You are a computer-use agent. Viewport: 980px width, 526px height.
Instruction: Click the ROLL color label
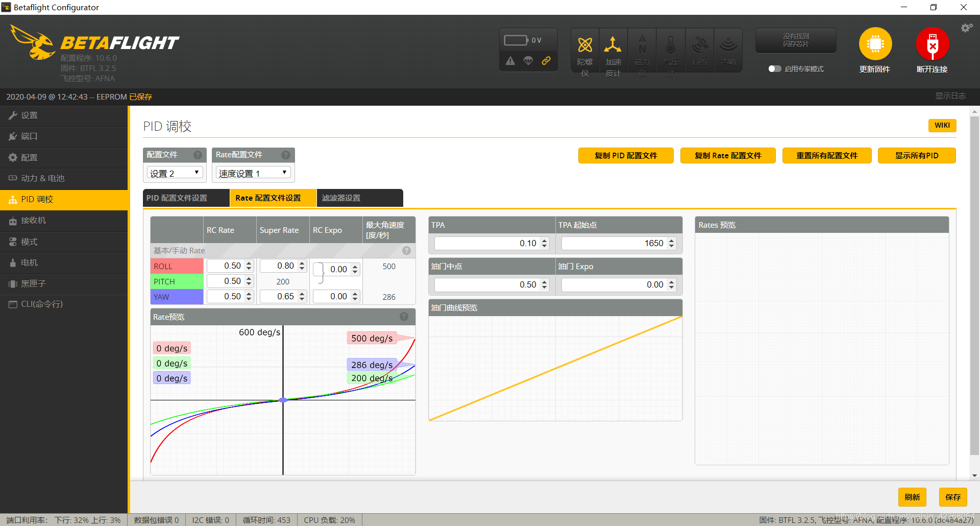[177, 266]
